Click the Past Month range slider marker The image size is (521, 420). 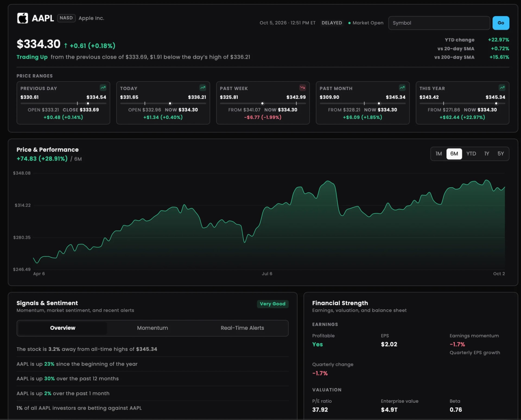coord(379,103)
